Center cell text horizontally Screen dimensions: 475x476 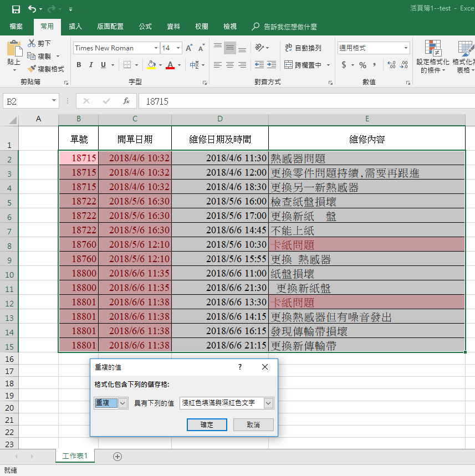point(230,65)
